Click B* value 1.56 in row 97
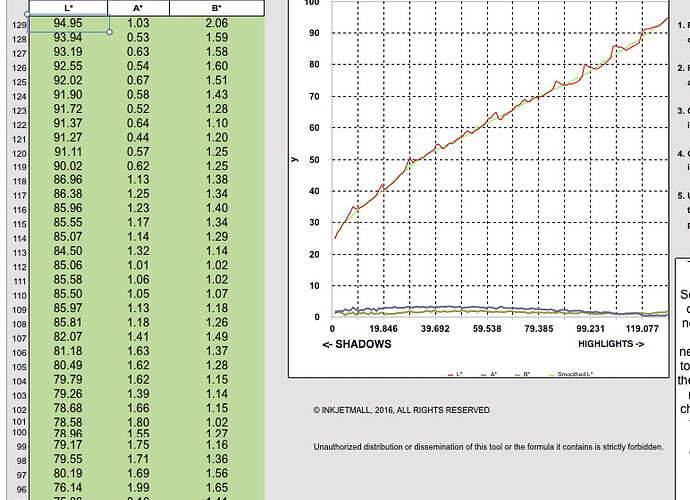The width and height of the screenshot is (690, 500). pos(217,473)
